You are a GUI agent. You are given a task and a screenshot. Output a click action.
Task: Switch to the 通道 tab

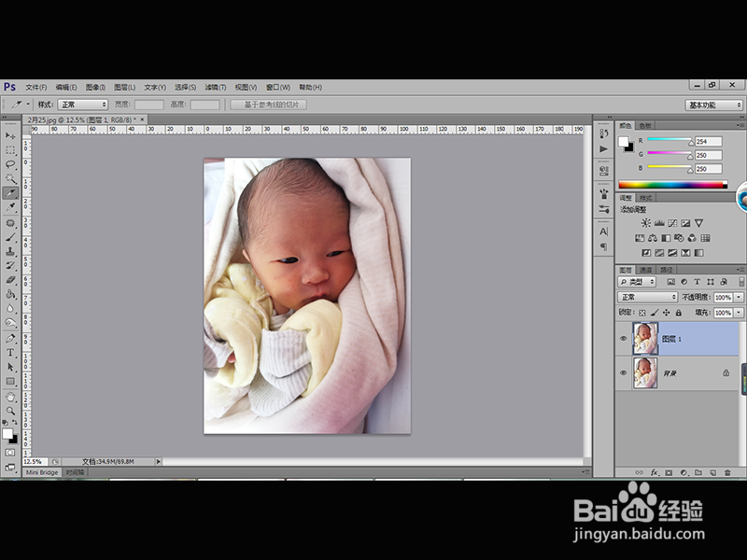(645, 270)
